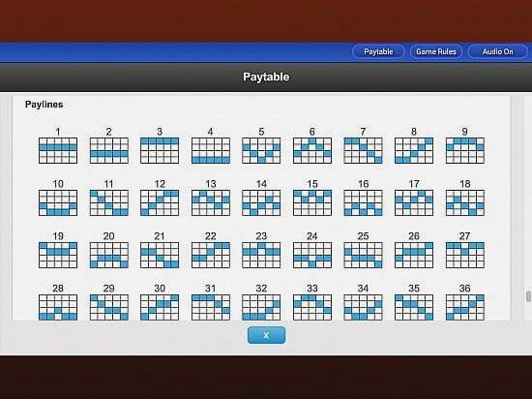Click the payline 18 diagram
The width and height of the screenshot is (532, 399).
(465, 202)
